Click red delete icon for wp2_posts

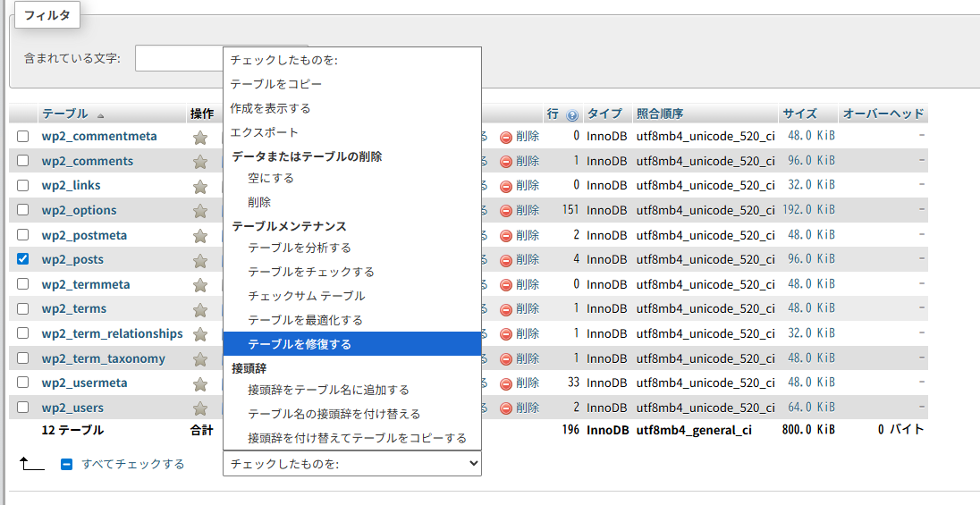point(506,260)
